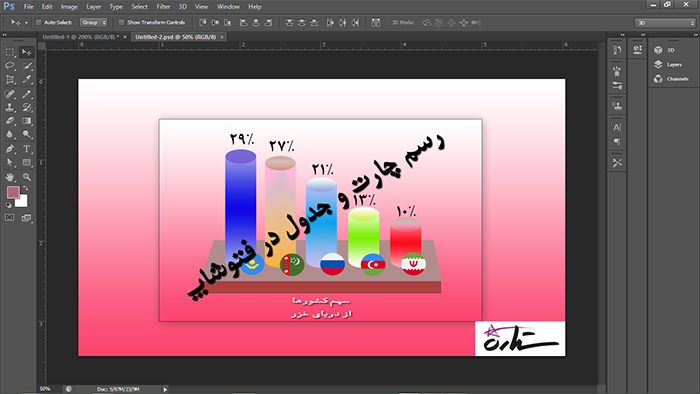Open the Select menu
Image resolution: width=700 pixels, height=394 pixels.
click(x=139, y=7)
